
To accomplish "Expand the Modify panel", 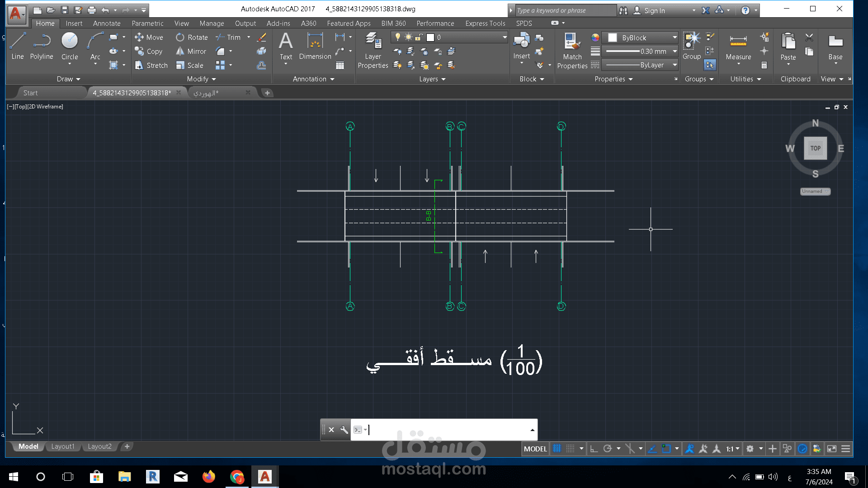I will point(202,79).
